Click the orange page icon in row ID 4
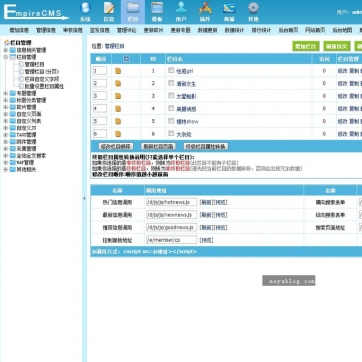362x362 pixels. tap(118, 109)
